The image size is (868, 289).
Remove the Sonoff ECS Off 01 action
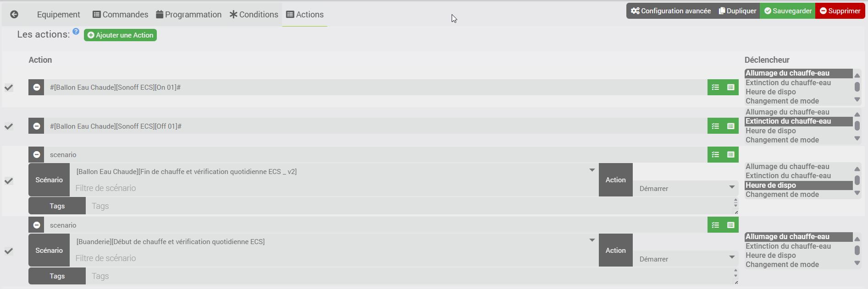tap(37, 126)
